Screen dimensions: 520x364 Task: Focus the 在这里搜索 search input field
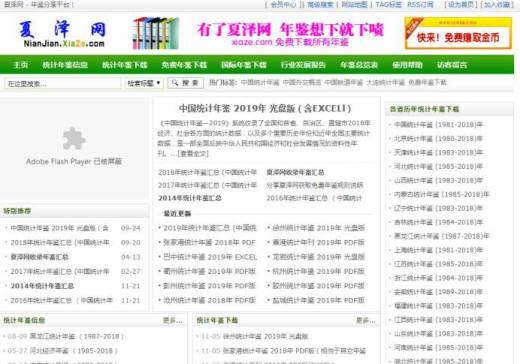[63, 83]
